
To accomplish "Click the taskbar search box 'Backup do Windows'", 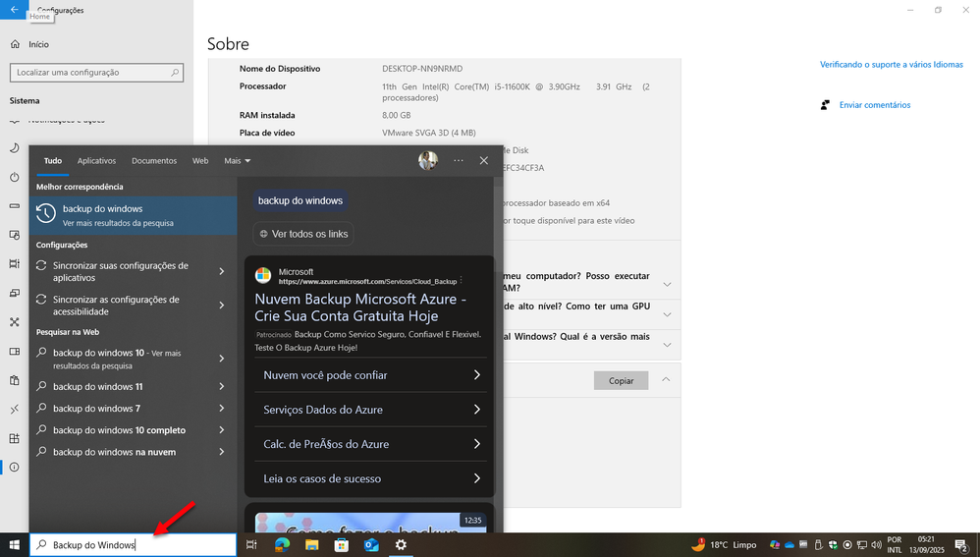I will pos(134,544).
